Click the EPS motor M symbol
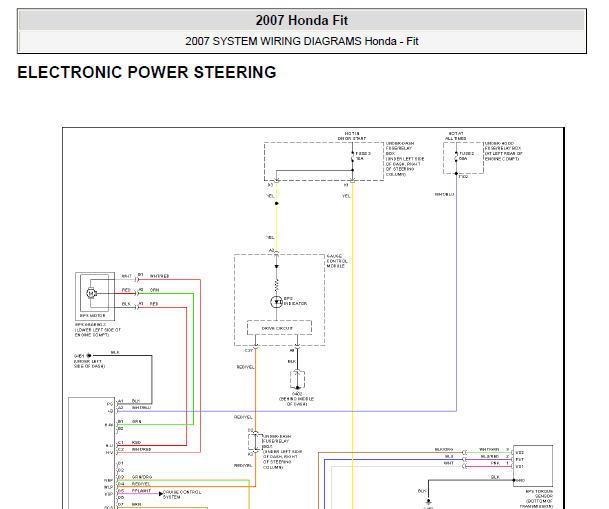This screenshot has width=609, height=509. point(91,294)
